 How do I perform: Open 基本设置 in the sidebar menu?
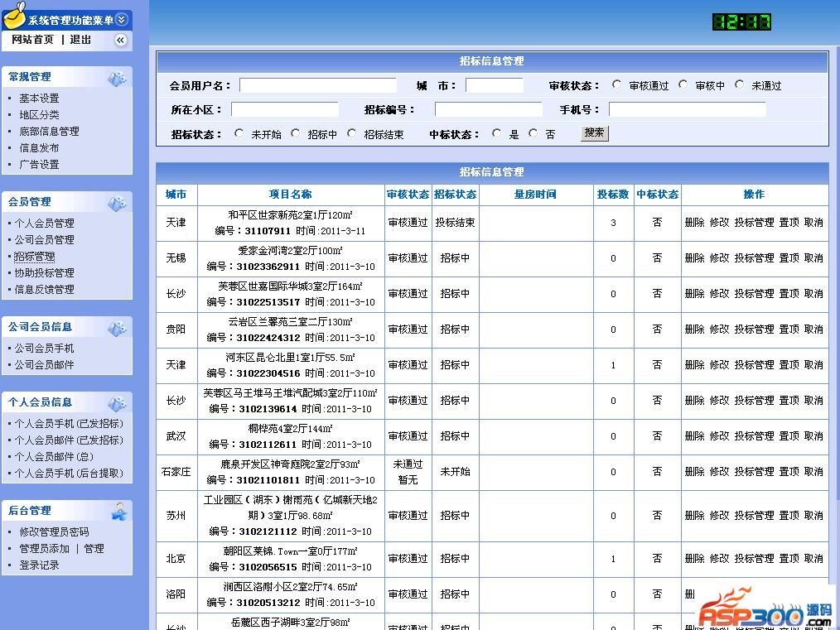point(39,99)
